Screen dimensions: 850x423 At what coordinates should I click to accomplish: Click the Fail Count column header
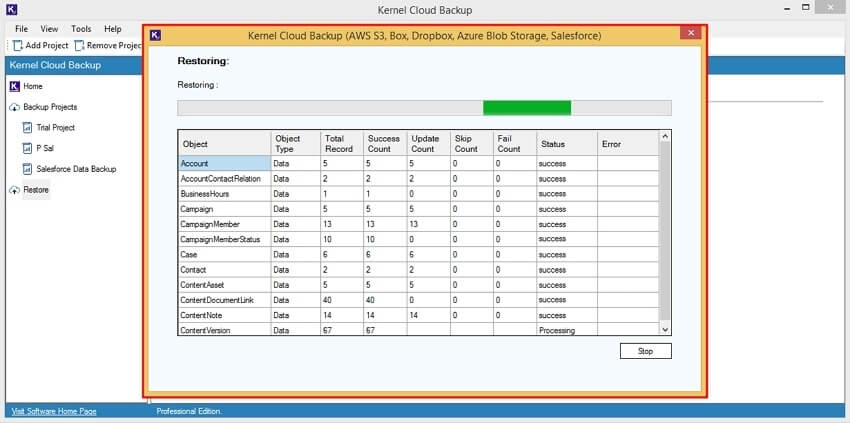click(515, 144)
